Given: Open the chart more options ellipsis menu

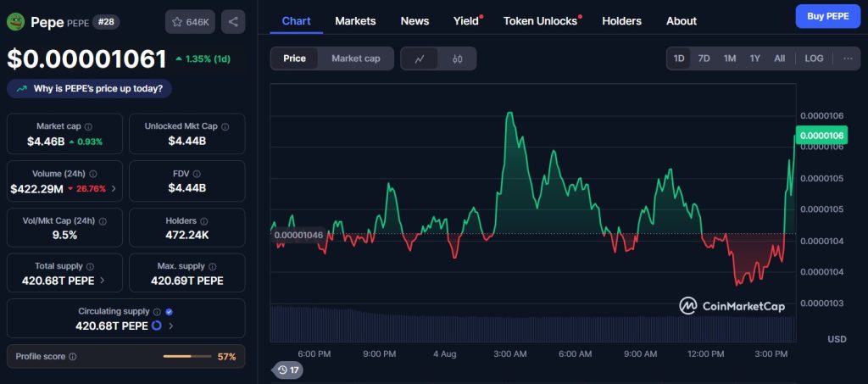Looking at the screenshot, I should point(848,58).
